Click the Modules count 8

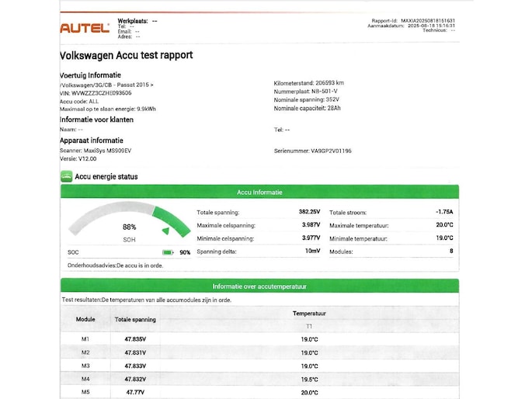click(451, 251)
